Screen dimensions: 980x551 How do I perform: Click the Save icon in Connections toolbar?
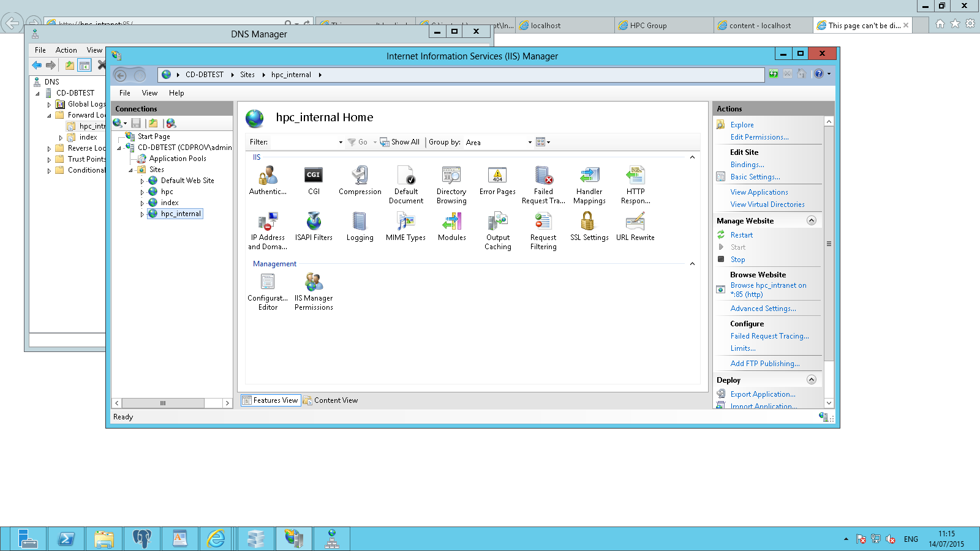coord(136,124)
